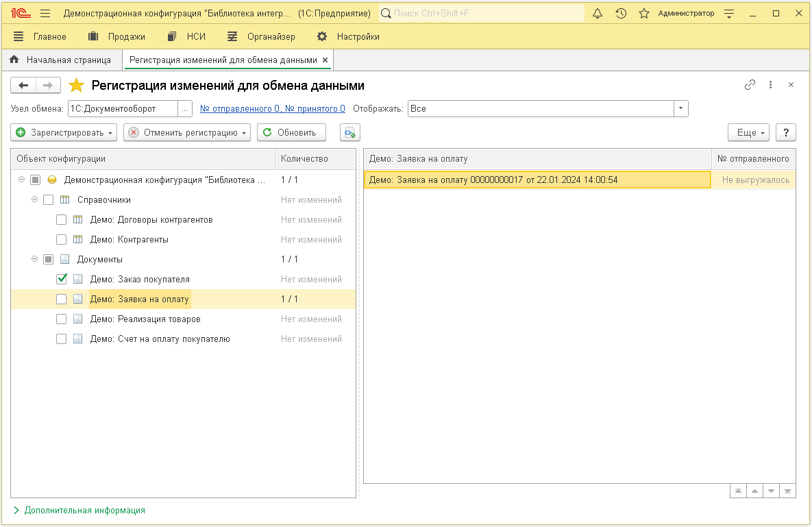Image resolution: width=812 pixels, height=527 pixels.
Task: Tick the Демо: Реализация товаров checkbox
Action: pyautogui.click(x=62, y=319)
